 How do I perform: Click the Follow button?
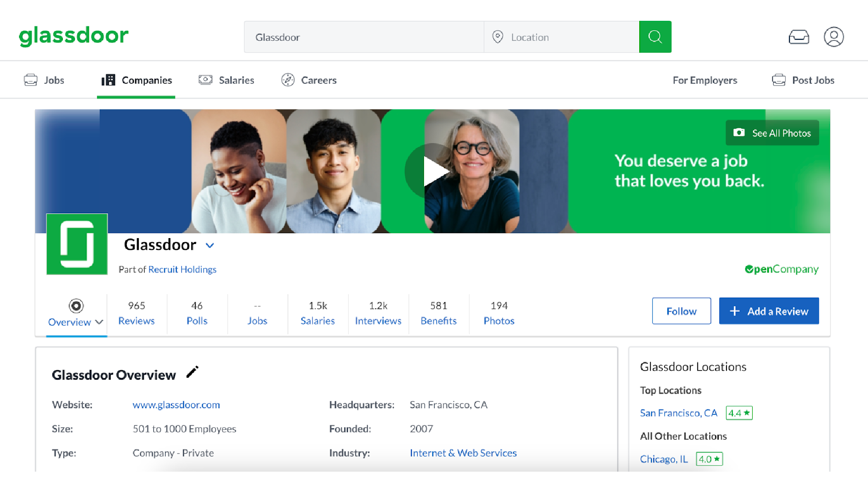(x=681, y=311)
